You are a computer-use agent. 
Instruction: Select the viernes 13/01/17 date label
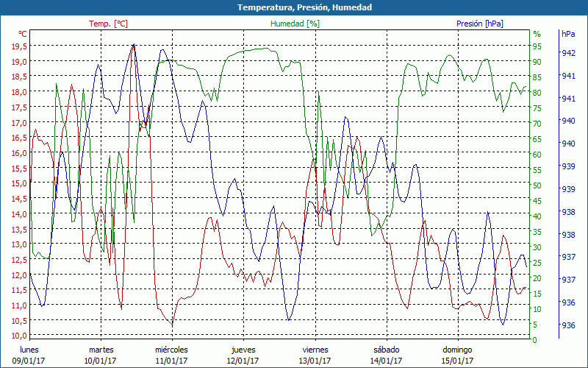(315, 355)
